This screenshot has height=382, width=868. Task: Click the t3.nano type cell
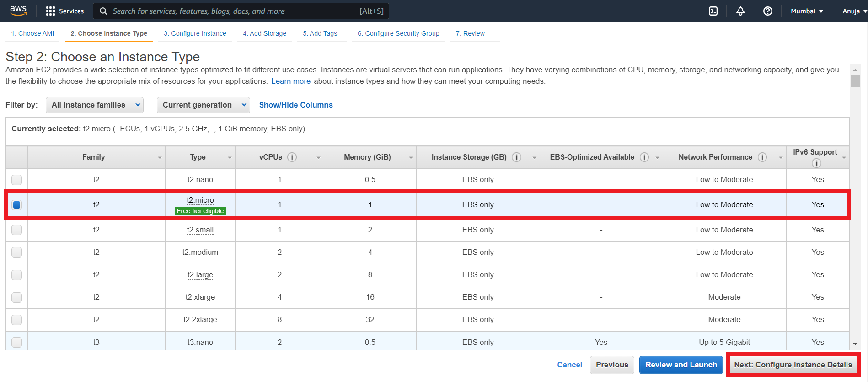tap(200, 342)
